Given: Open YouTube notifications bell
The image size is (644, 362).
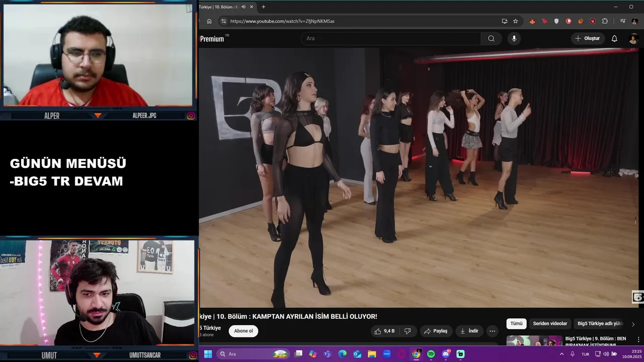Looking at the screenshot, I should pos(614,39).
